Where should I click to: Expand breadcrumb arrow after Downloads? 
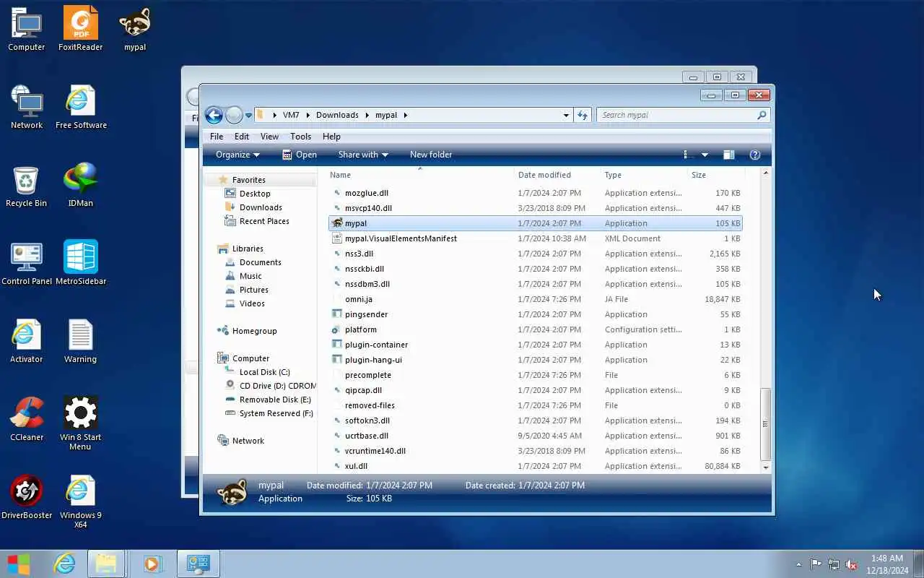tap(367, 115)
